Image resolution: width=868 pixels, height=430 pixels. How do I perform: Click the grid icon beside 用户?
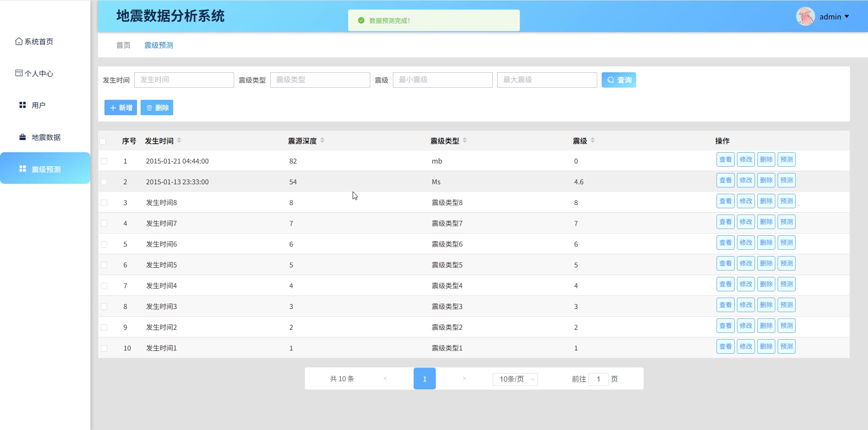tap(23, 105)
